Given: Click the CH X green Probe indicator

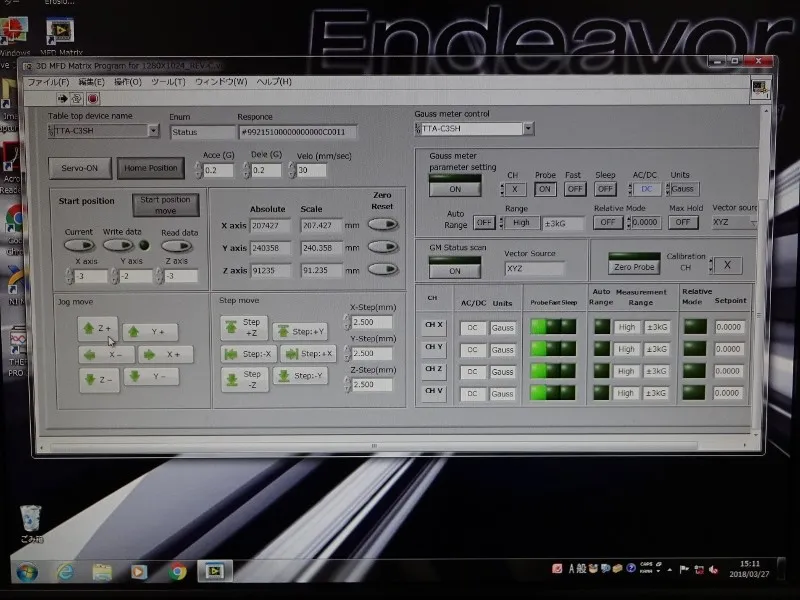Looking at the screenshot, I should [x=538, y=327].
